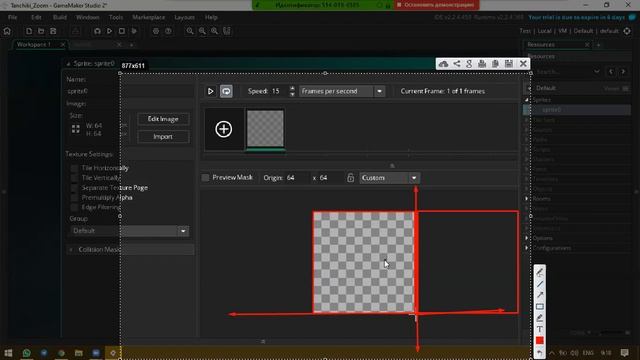640x360 pixels.
Task: Stop the game with the square icon
Action: (122, 31)
